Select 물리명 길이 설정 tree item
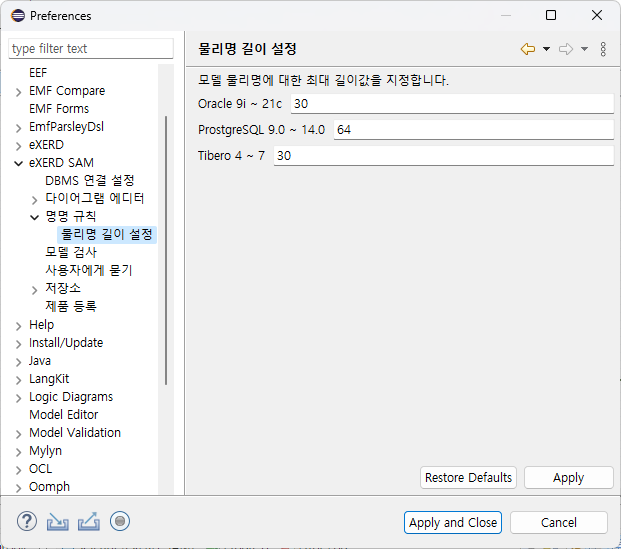The image size is (621, 549). [x=107, y=234]
